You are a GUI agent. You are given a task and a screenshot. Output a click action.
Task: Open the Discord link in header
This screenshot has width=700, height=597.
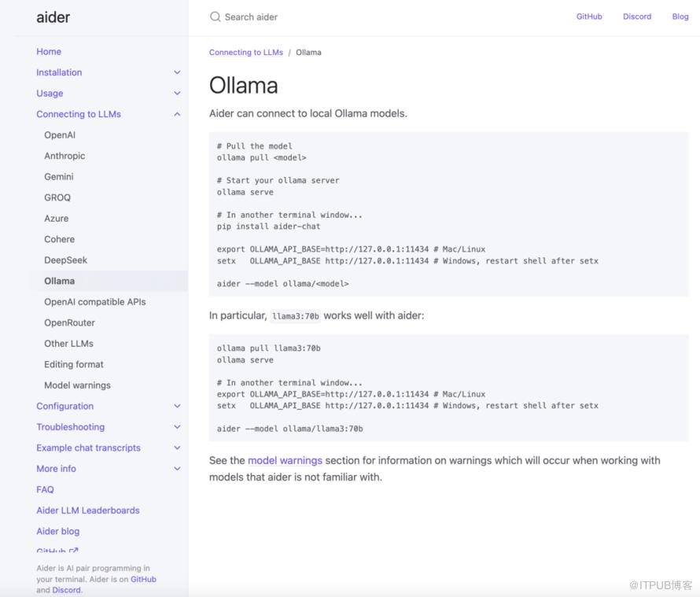coord(637,17)
